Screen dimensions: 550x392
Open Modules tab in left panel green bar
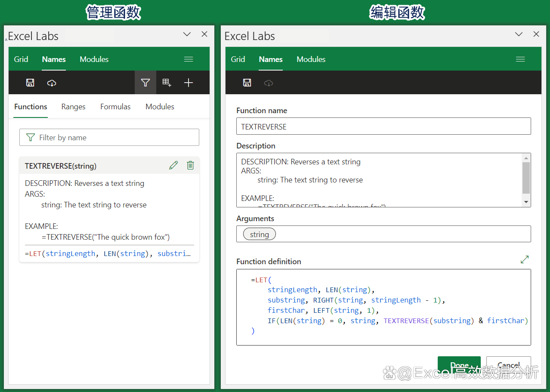pos(94,59)
